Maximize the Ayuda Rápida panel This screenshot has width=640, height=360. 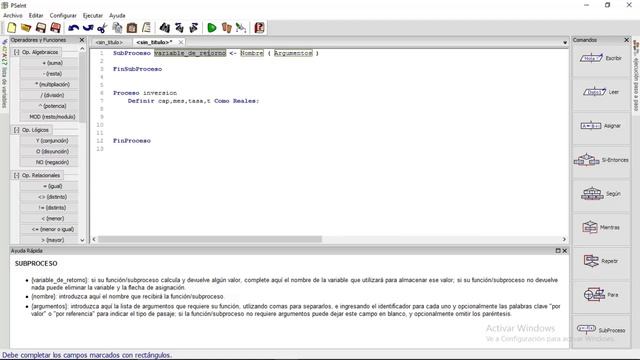[x=558, y=251]
